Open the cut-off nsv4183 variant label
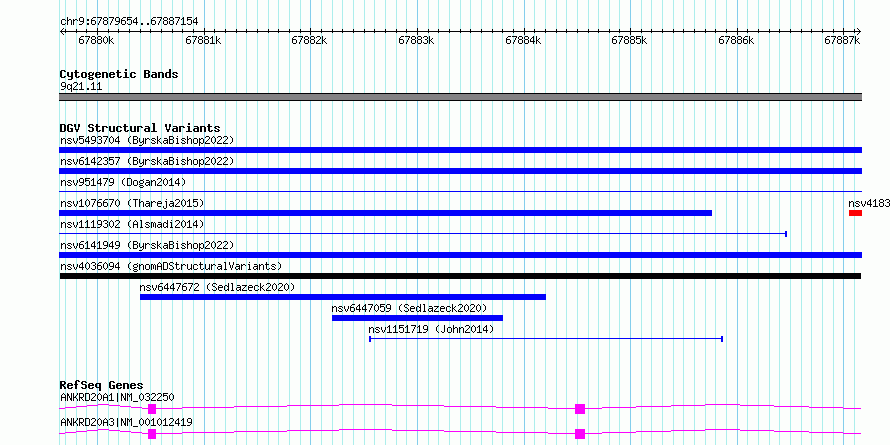This screenshot has width=890, height=445. click(x=869, y=203)
